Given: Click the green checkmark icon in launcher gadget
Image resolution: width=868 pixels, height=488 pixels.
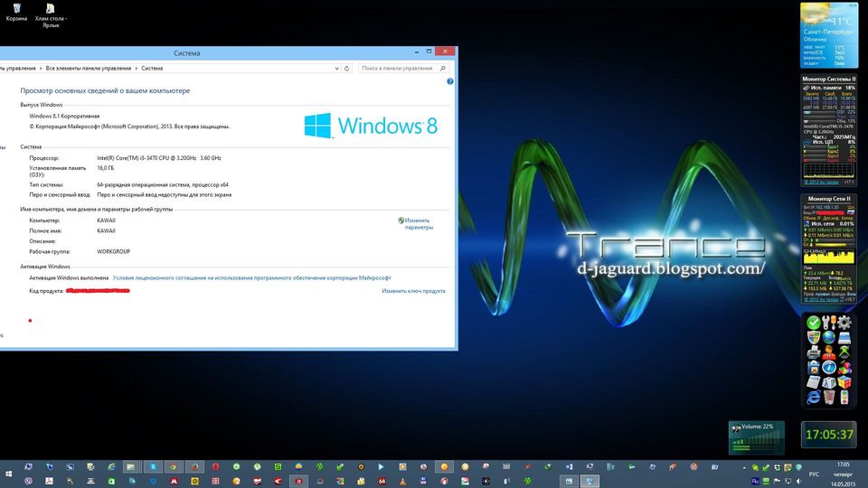Looking at the screenshot, I should [x=814, y=323].
